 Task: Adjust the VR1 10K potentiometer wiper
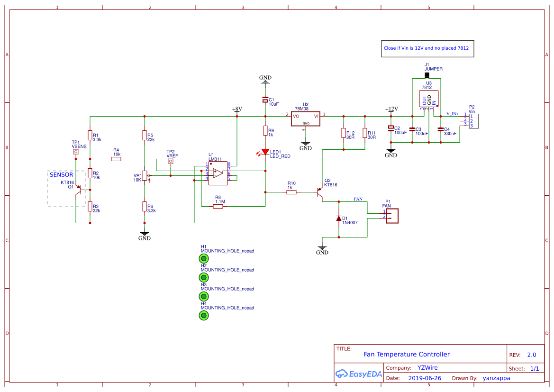[x=145, y=174]
